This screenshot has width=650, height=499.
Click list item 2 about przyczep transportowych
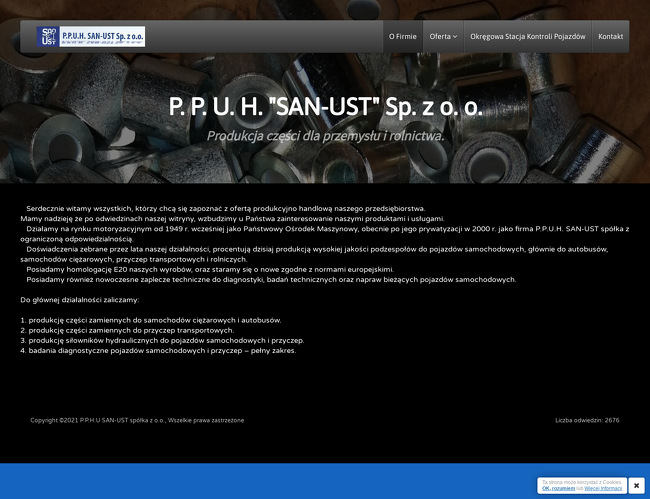click(127, 330)
